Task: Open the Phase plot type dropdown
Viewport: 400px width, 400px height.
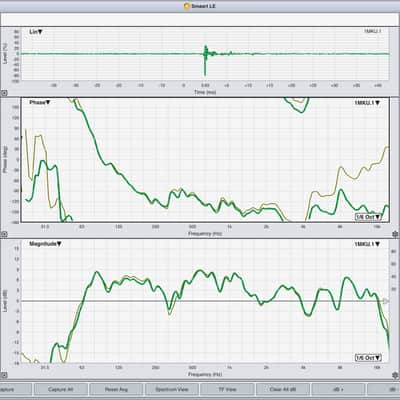Action: pos(40,103)
